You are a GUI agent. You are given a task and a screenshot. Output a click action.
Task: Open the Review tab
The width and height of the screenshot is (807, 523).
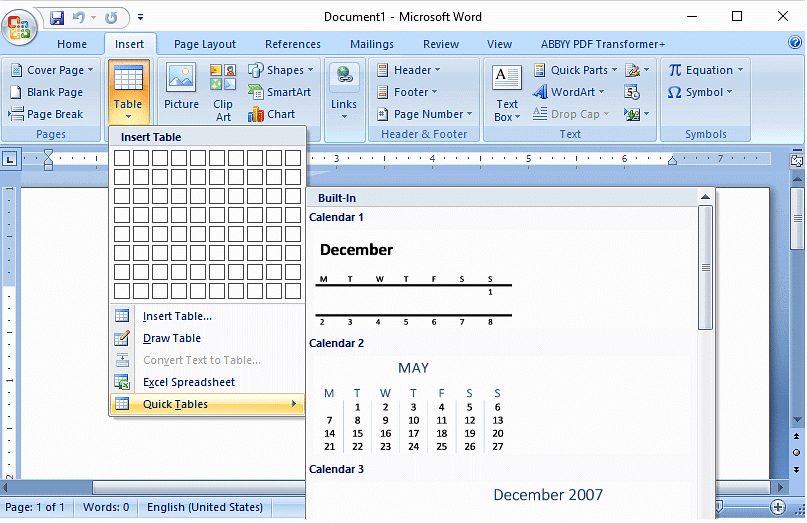tap(441, 44)
